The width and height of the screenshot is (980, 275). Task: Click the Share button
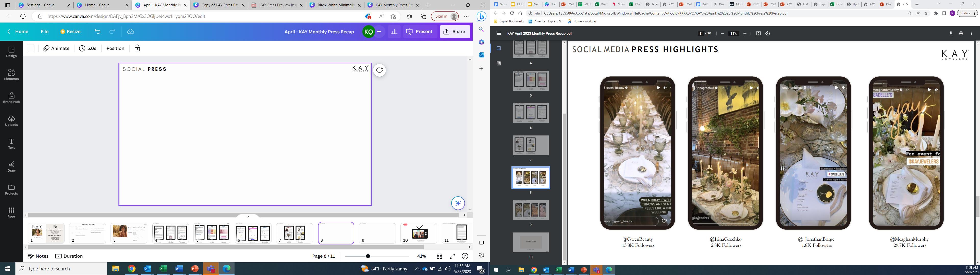coord(455,32)
